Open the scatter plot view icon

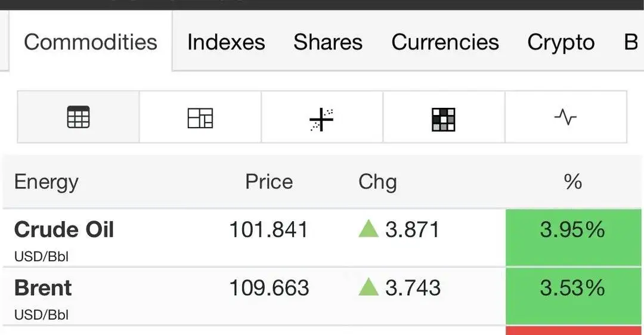[321, 119]
